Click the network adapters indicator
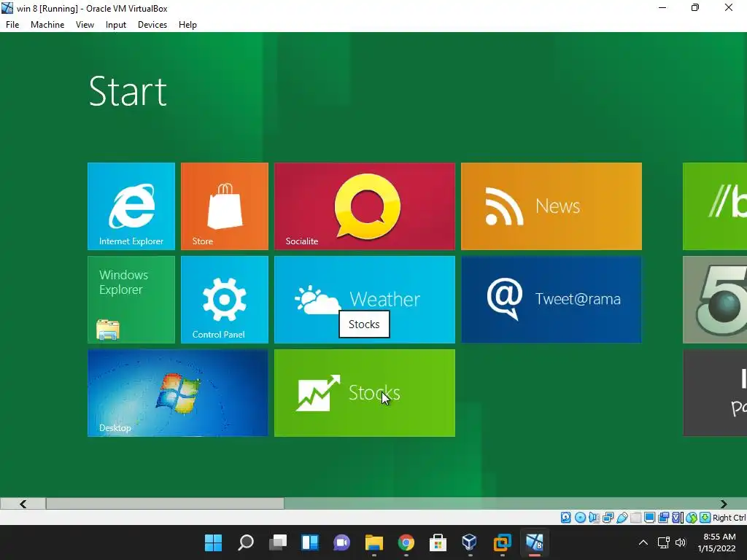Viewport: 747px width, 560px height. 608,518
